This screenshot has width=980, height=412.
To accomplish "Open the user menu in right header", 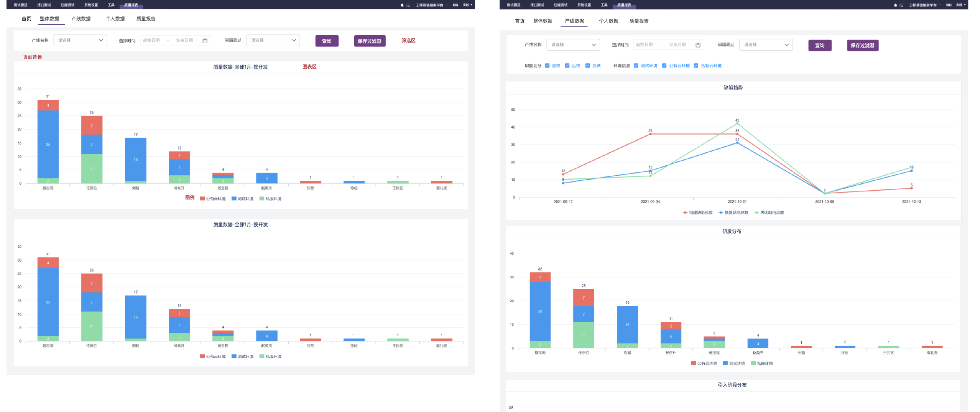I will (961, 5).
